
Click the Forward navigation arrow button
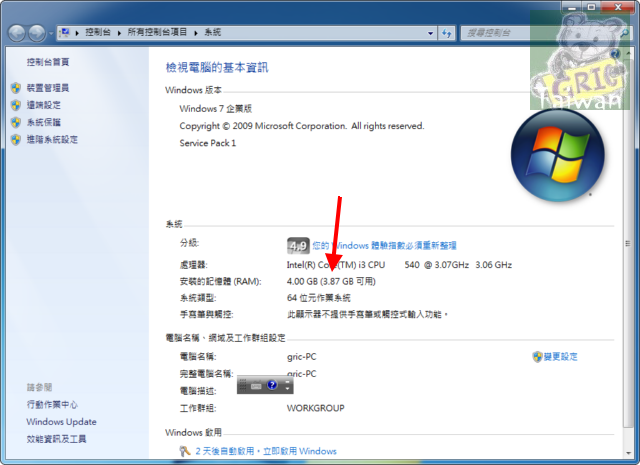click(37, 33)
